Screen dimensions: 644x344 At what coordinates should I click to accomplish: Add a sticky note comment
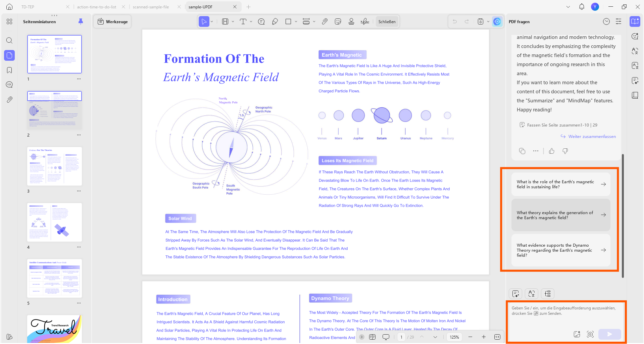pos(261,21)
